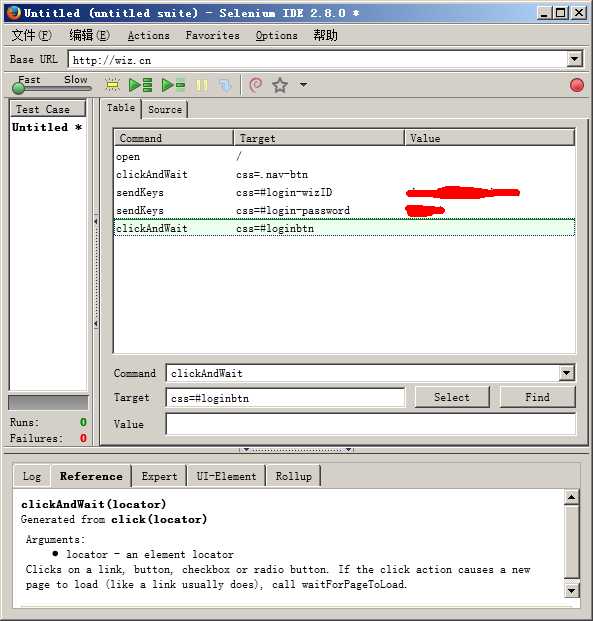The image size is (593, 621).
Task: Switch to the Table tab
Action: pyautogui.click(x=121, y=108)
